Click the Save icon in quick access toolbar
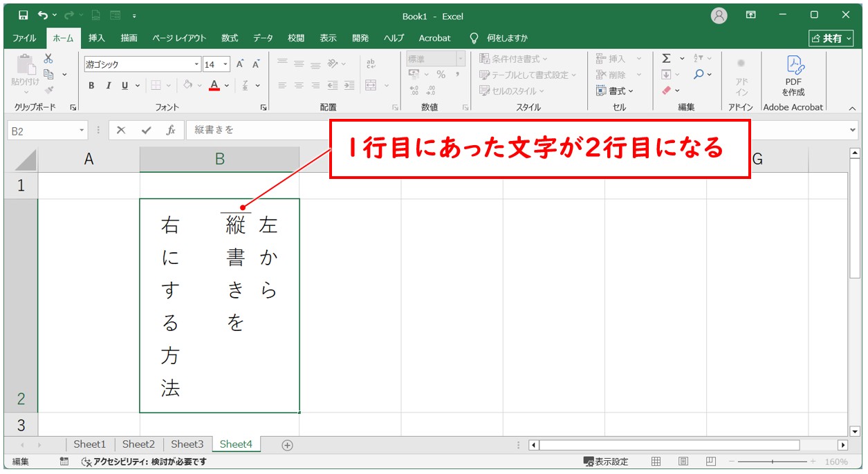868x474 pixels. (x=23, y=15)
